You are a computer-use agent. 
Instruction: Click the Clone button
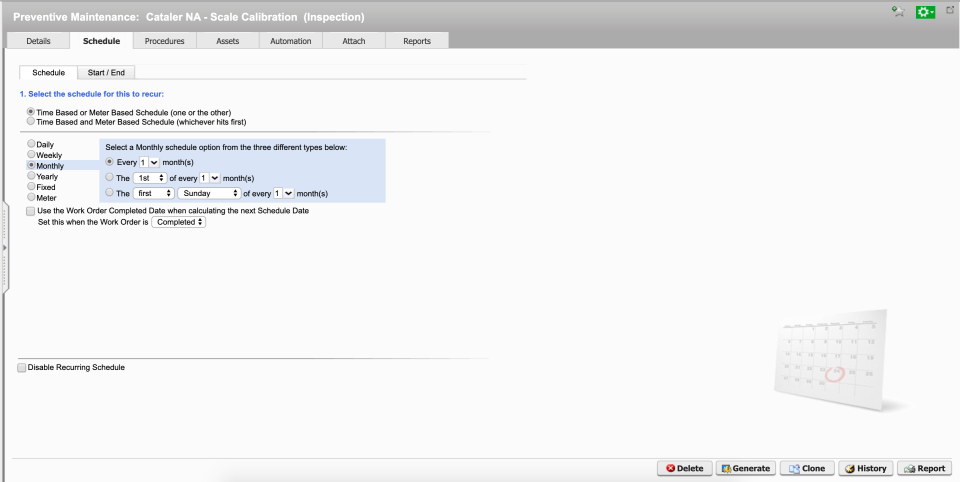pos(807,469)
